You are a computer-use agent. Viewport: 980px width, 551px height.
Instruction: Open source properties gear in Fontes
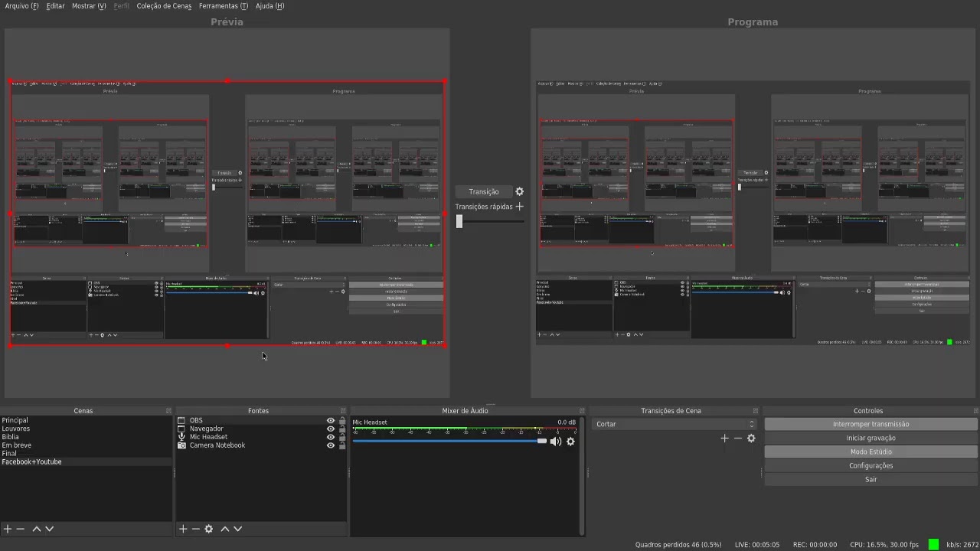[208, 529]
